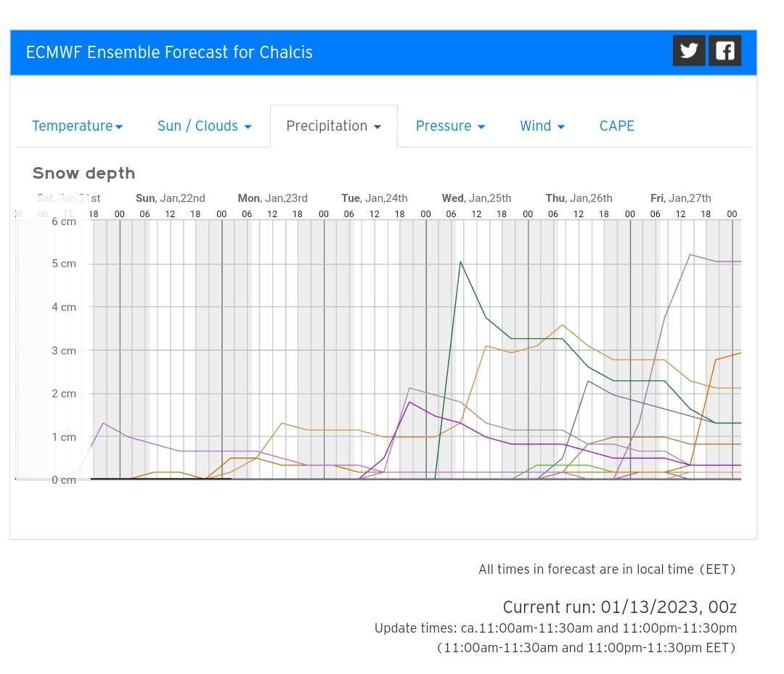The width and height of the screenshot is (784, 674).
Task: Select the Fri, Jan,27th date label
Action: click(680, 198)
